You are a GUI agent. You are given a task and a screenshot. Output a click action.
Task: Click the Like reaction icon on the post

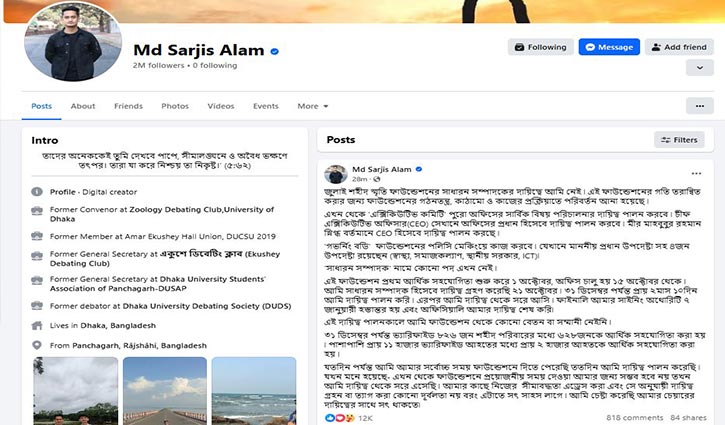click(x=330, y=418)
